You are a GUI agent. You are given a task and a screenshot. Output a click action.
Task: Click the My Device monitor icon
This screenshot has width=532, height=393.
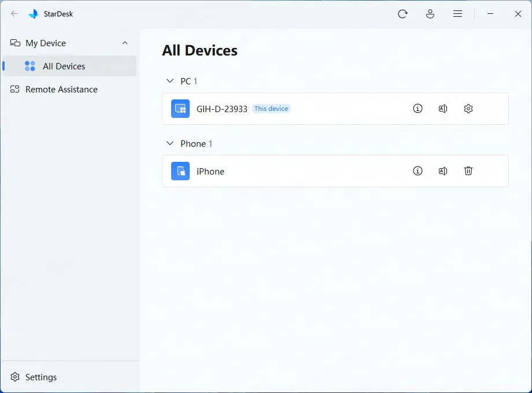(15, 43)
